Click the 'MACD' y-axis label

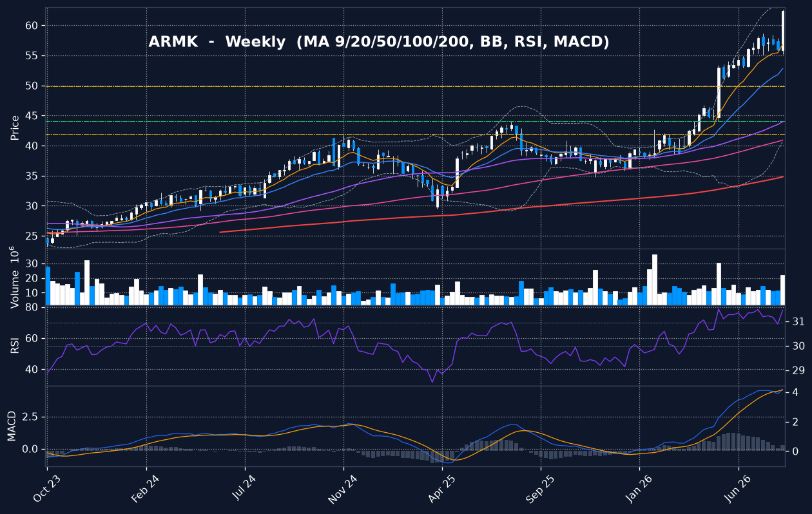tap(11, 426)
